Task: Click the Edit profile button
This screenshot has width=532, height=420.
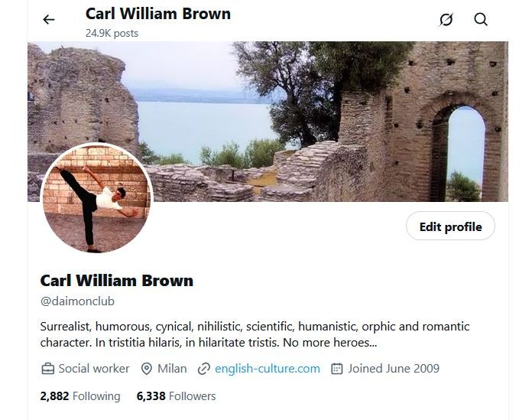Action: tap(450, 226)
